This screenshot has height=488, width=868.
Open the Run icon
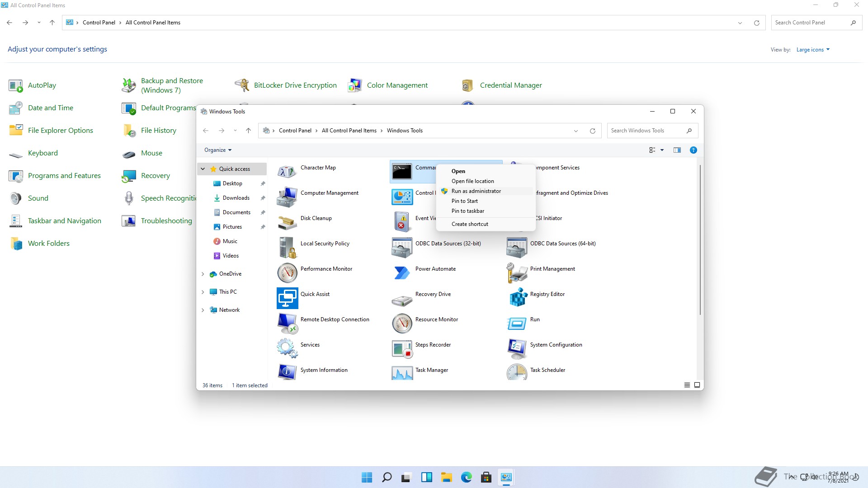point(517,324)
